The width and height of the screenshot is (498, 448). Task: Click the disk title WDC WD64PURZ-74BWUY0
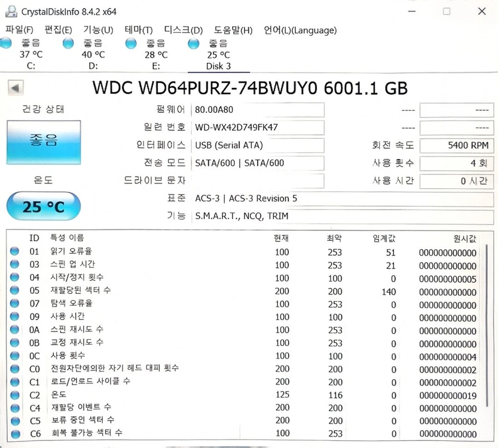pyautogui.click(x=205, y=88)
